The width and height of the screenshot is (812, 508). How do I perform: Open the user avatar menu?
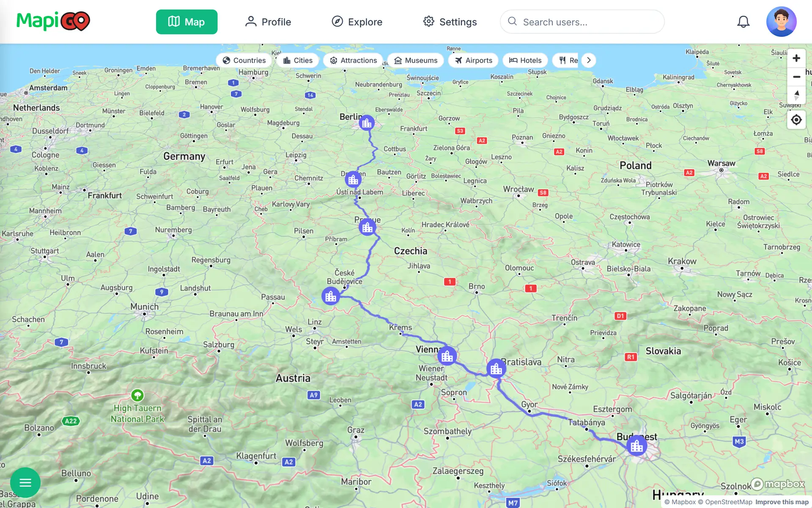click(781, 22)
